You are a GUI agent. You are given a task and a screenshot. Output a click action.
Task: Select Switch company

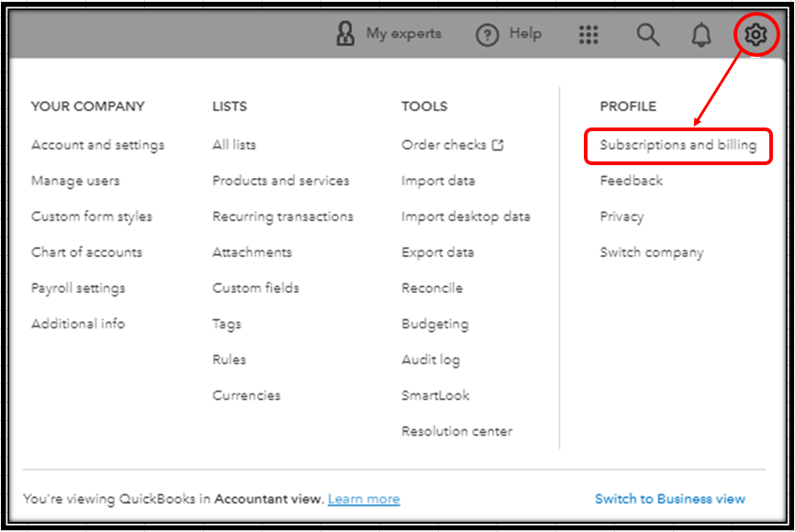coord(652,252)
